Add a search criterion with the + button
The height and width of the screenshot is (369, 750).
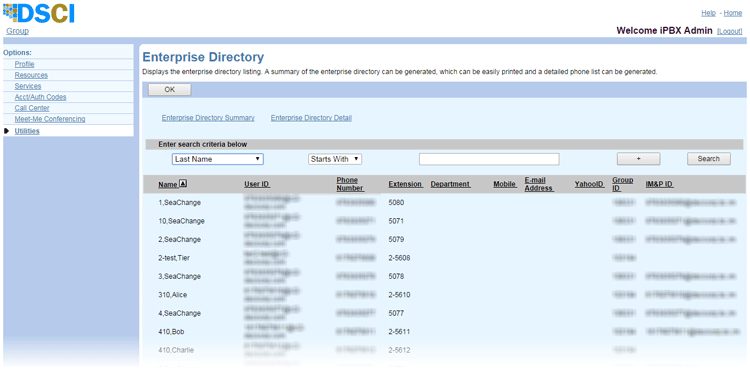[639, 159]
